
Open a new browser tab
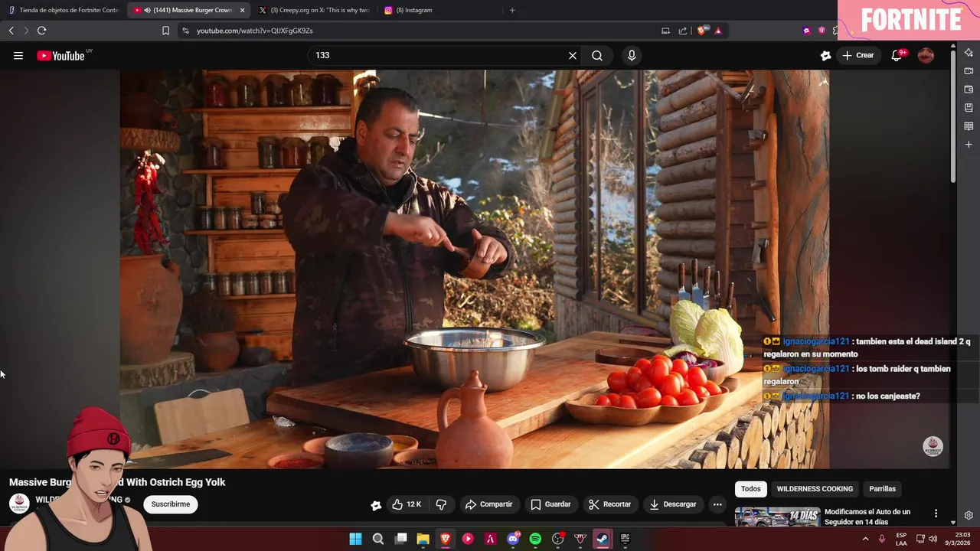(512, 10)
